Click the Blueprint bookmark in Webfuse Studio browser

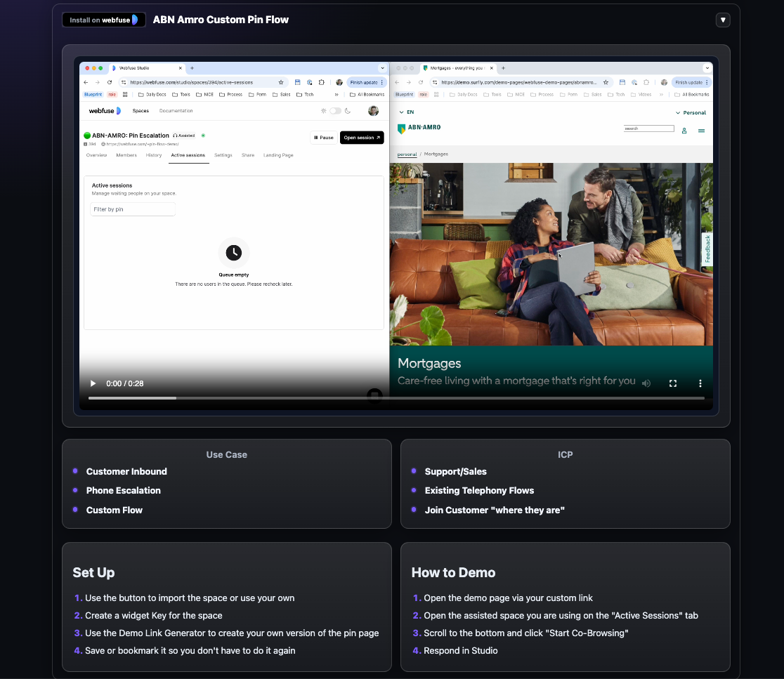point(93,94)
